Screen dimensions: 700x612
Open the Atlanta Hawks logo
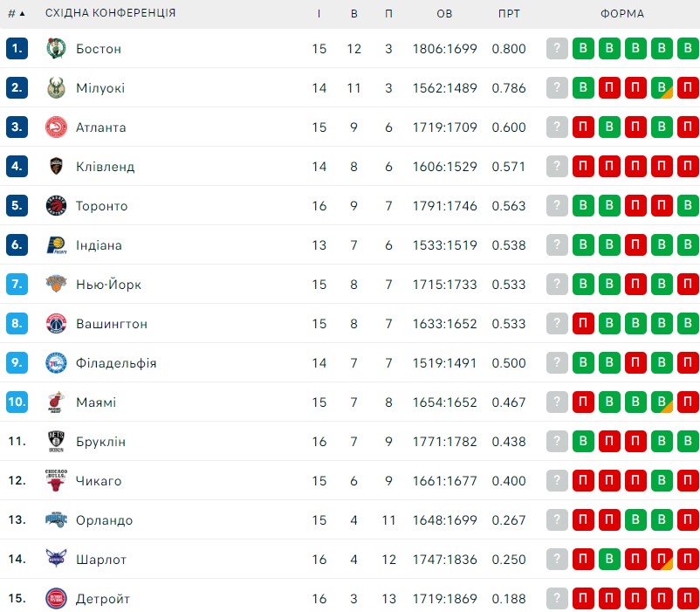56,127
